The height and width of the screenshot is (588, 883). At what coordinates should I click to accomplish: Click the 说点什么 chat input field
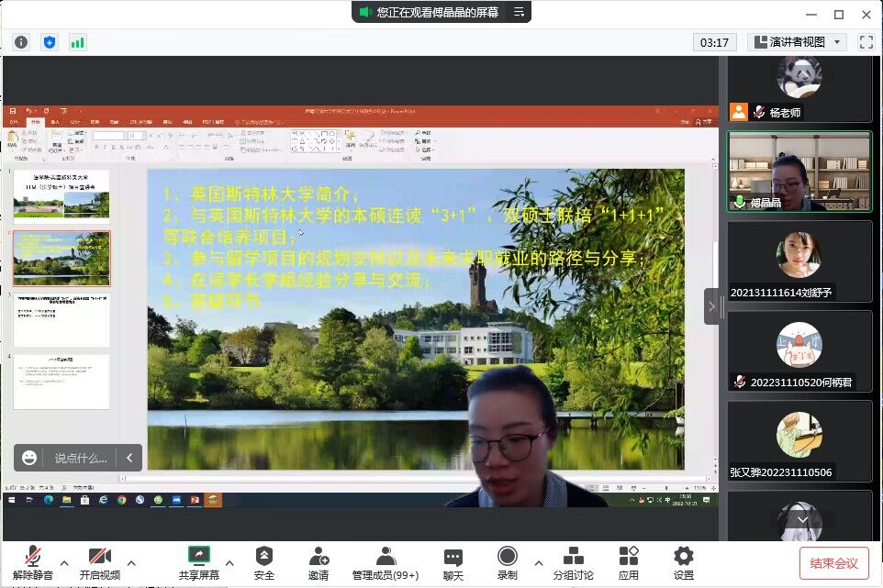click(x=81, y=458)
